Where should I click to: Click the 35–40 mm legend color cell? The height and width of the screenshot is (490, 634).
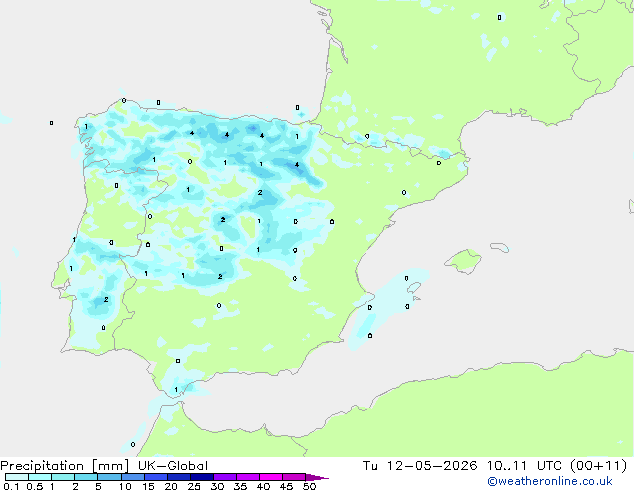(248, 477)
